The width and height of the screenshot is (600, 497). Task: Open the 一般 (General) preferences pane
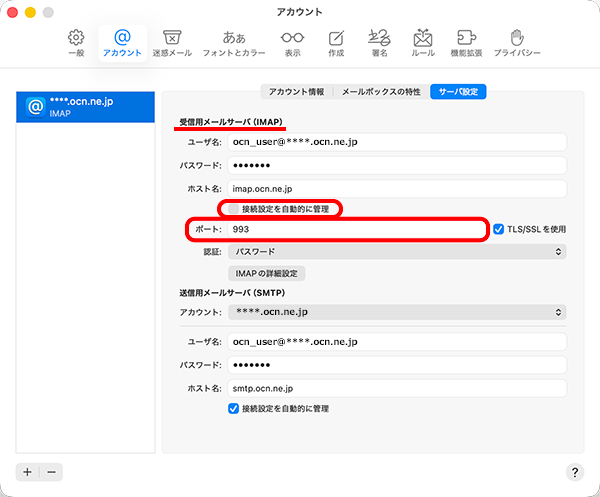pos(76,43)
